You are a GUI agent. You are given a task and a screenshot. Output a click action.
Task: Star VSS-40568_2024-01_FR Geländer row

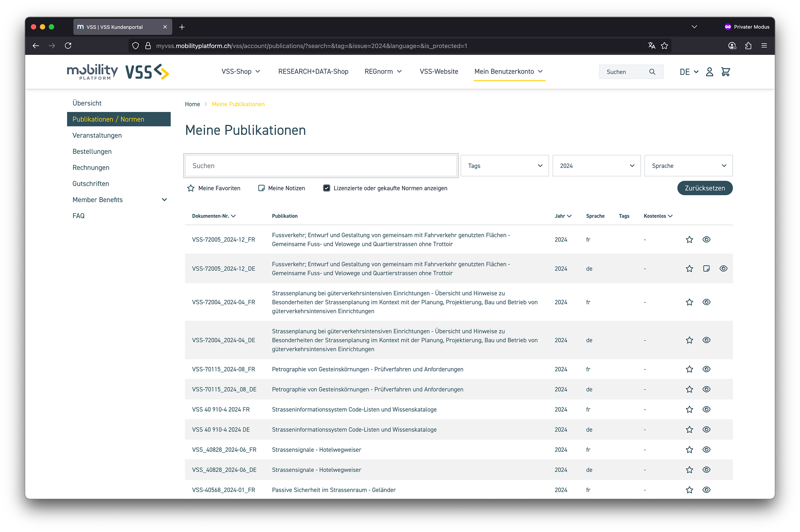[x=689, y=490]
